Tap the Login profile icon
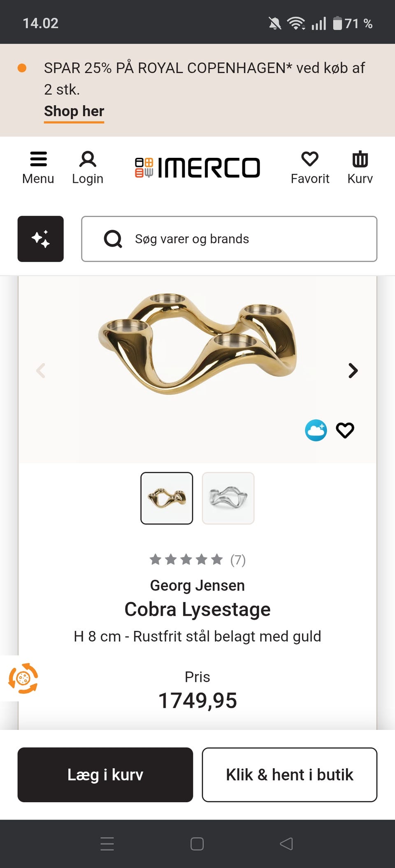This screenshot has width=395, height=868. (88, 159)
